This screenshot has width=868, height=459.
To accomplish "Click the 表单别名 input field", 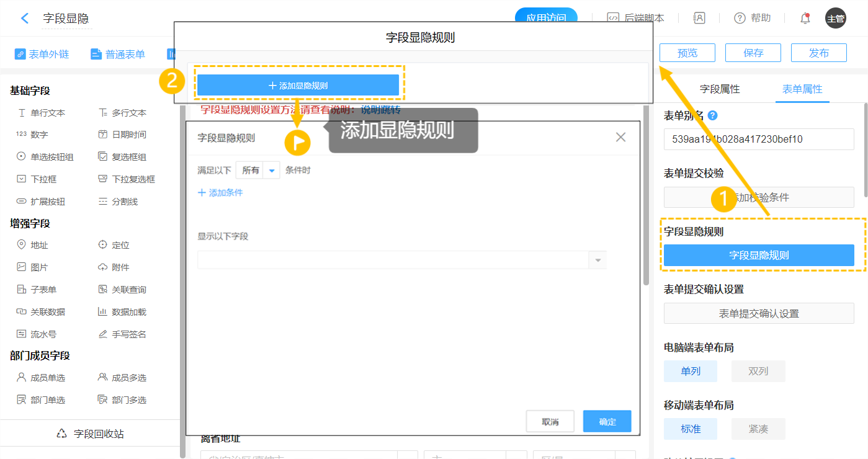I will 758,139.
